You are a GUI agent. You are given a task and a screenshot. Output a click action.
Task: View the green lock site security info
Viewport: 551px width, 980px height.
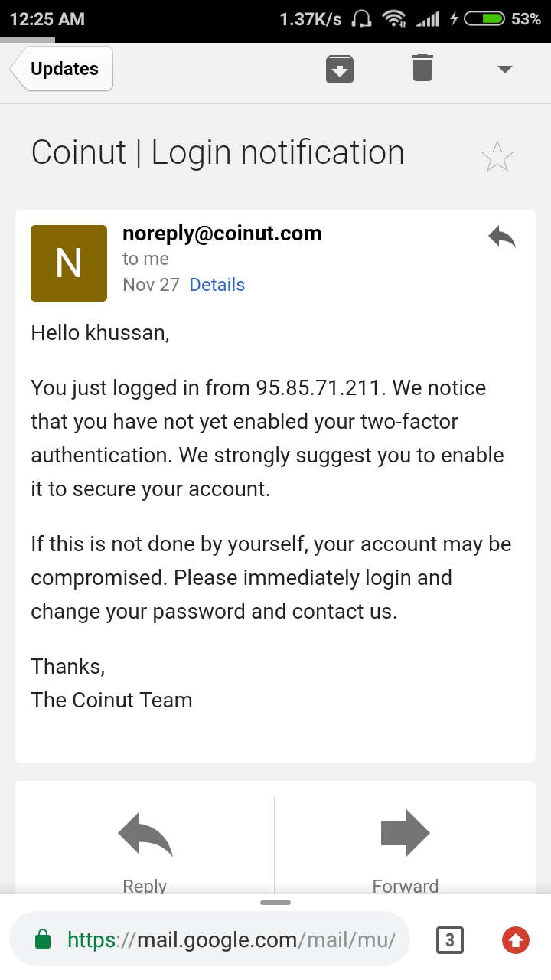[44, 940]
